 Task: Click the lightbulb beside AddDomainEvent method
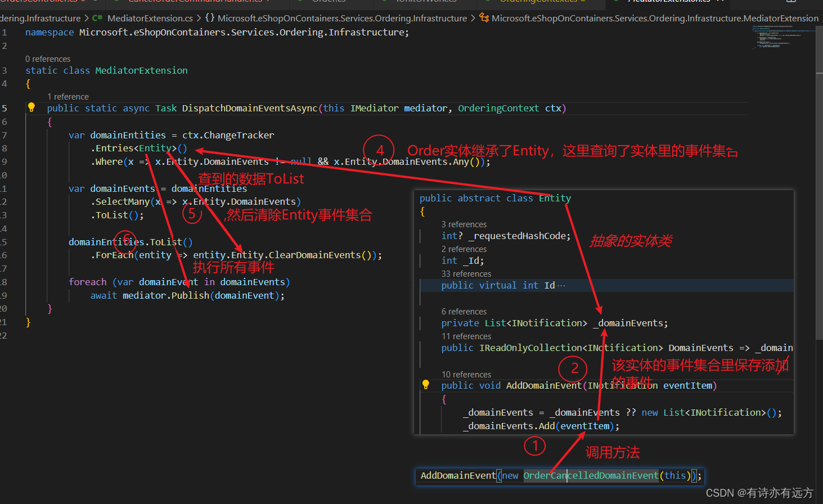coord(426,385)
